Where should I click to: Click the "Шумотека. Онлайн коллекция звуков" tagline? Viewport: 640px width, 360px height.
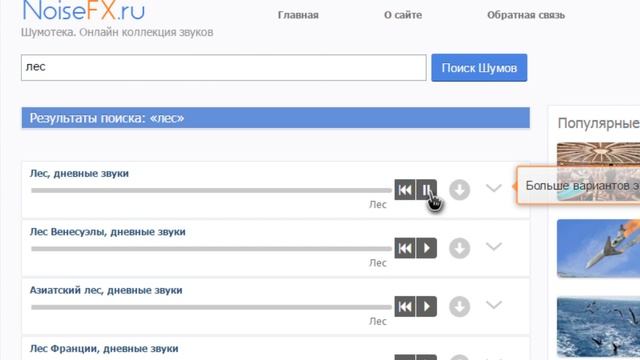coord(117,32)
